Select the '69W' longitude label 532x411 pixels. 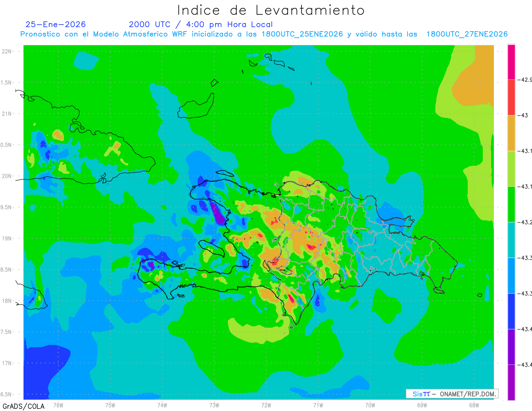tap(422, 405)
